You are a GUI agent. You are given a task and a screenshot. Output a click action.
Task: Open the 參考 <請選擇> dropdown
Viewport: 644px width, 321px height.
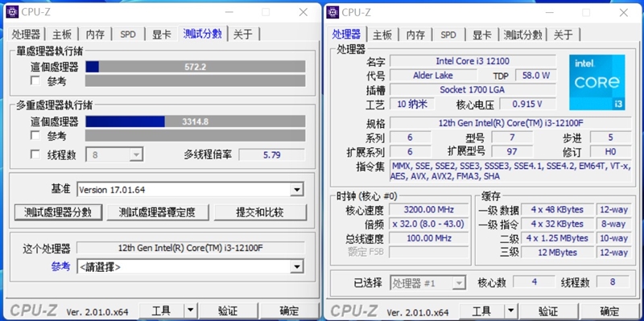pyautogui.click(x=190, y=267)
